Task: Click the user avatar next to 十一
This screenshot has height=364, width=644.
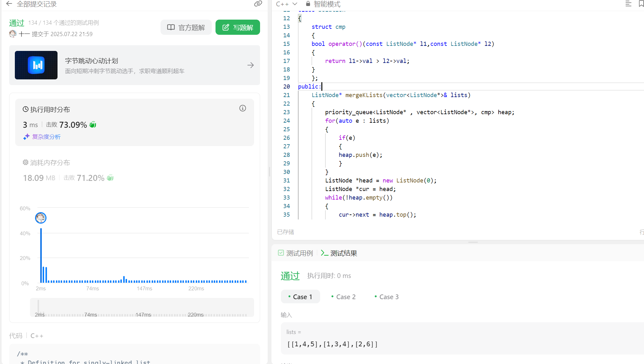Action: (13, 34)
